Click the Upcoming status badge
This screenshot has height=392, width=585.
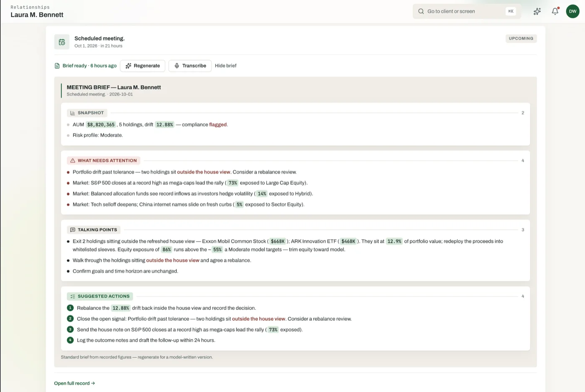(521, 38)
